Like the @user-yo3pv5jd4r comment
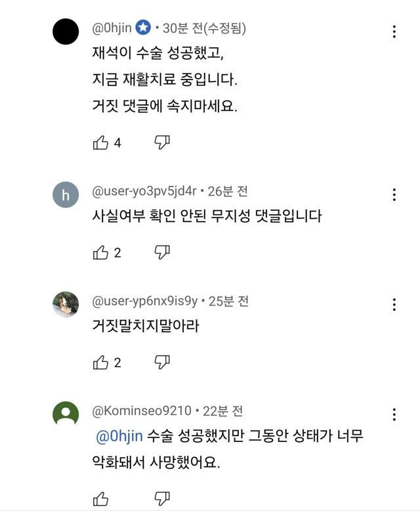Screen dimensions: 420x511 (100, 252)
